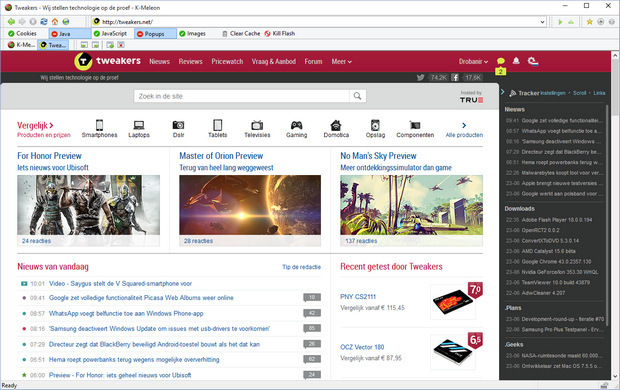Open a new tab with green-arrow icon
Image resolution: width=620 pixels, height=390 pixels.
click(110, 45)
